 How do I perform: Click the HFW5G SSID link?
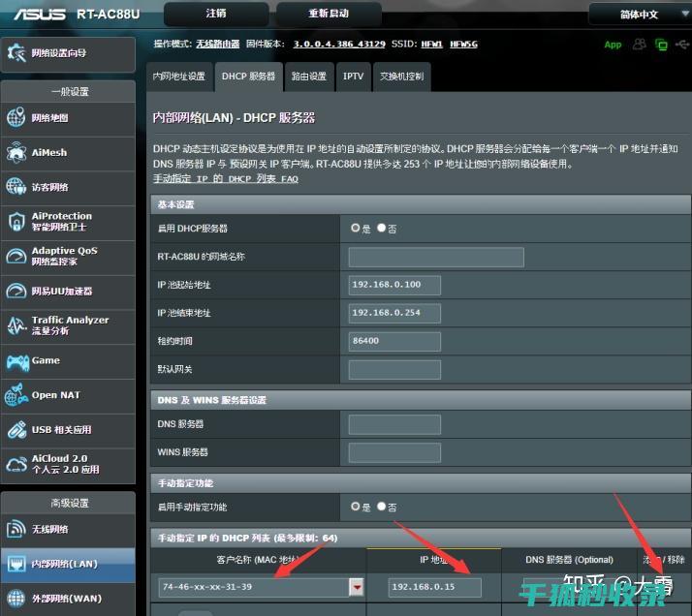(463, 45)
